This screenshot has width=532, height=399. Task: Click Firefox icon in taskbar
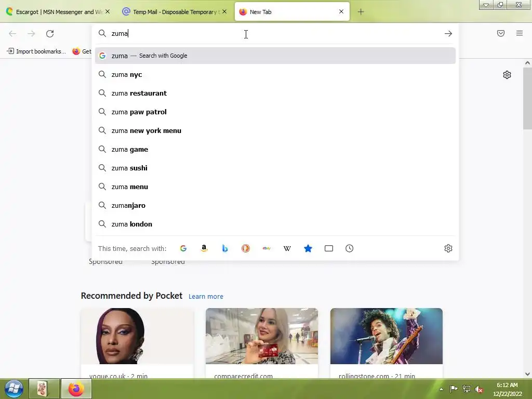[x=76, y=389]
